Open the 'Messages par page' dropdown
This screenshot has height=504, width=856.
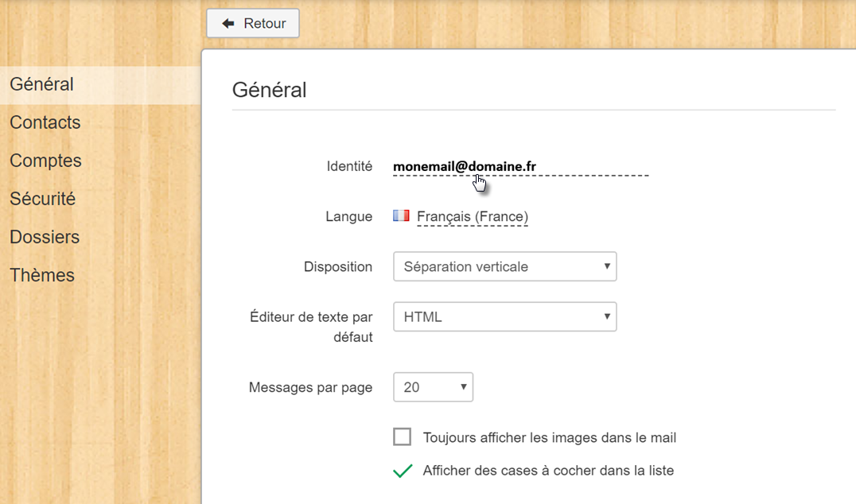tap(433, 388)
